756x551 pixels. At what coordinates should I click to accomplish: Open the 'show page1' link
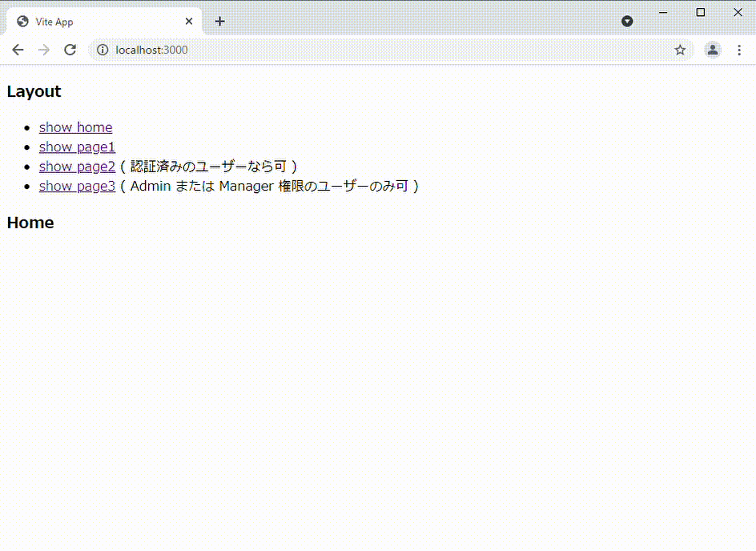click(77, 147)
